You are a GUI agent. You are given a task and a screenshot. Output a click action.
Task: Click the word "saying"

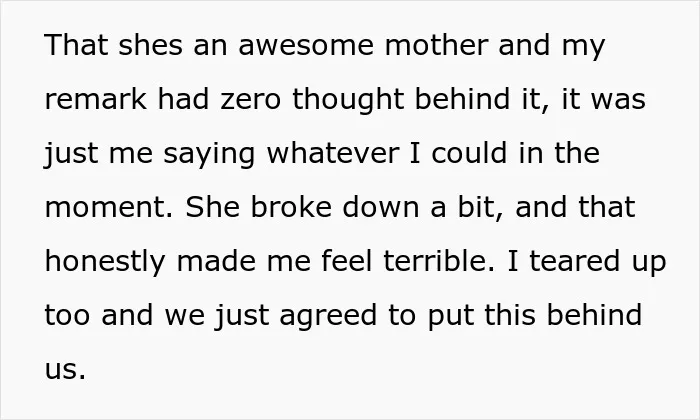coord(209,154)
